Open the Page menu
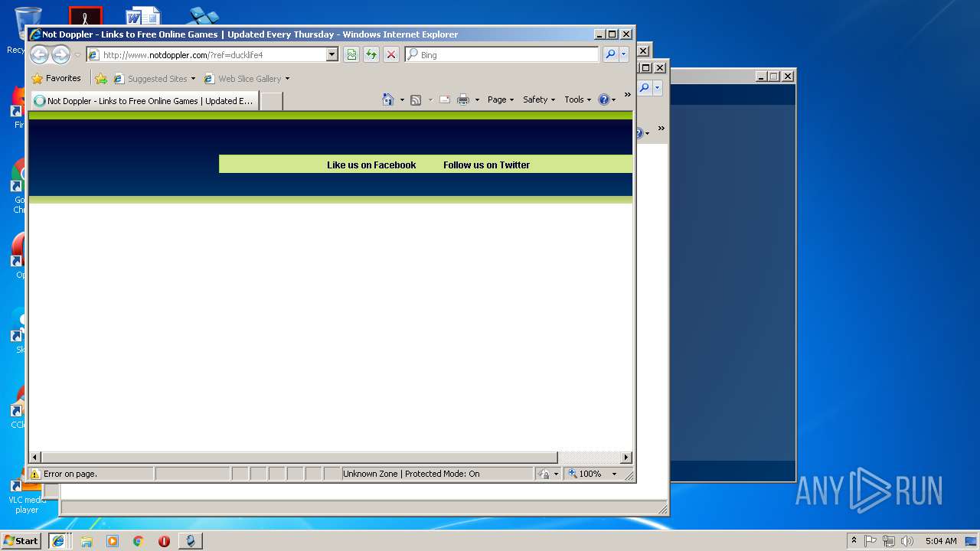980x551 pixels. click(501, 99)
